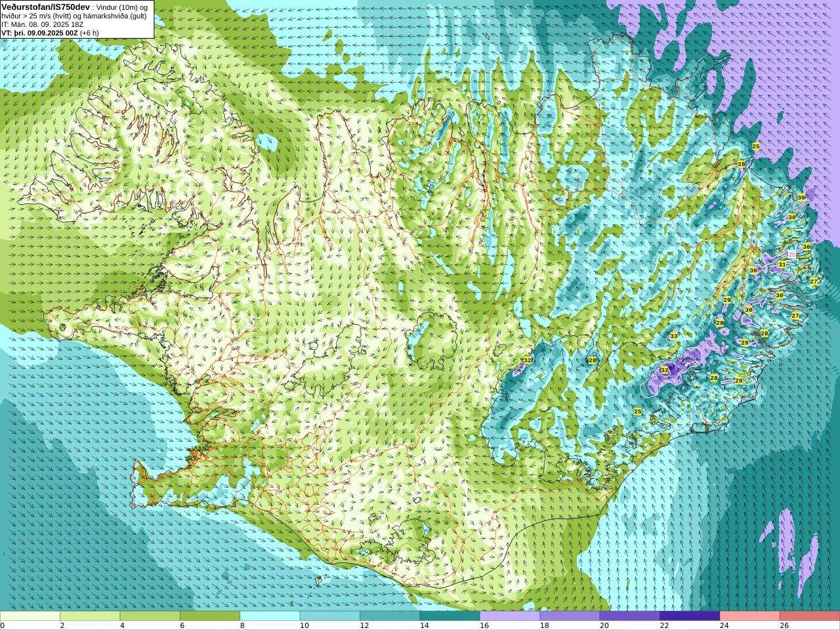
Task: Click the legend scale value 18
Action: 544,626
